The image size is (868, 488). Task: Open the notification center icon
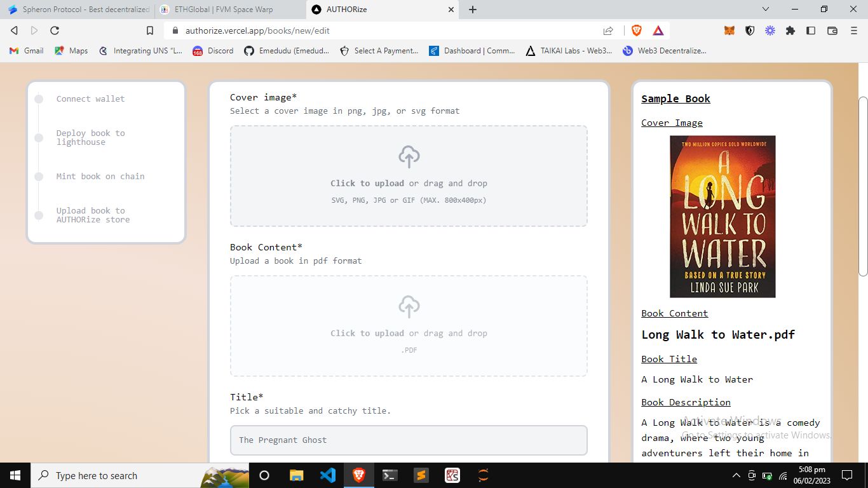point(846,475)
